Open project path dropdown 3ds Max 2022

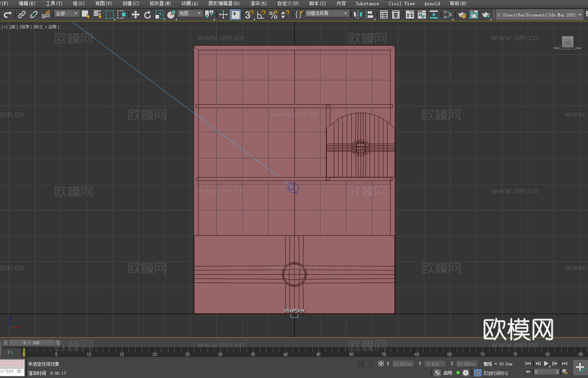(539, 15)
